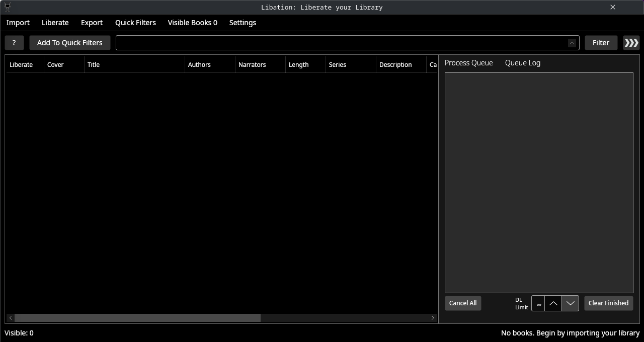Toggle the process queue panel arrows button

coord(631,43)
